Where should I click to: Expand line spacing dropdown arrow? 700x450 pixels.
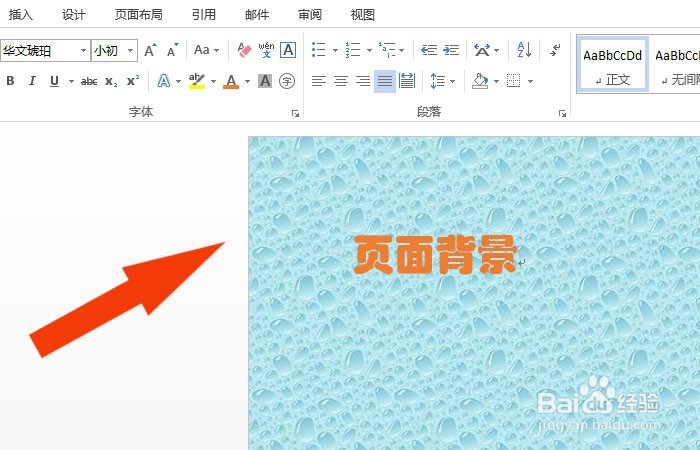[452, 81]
